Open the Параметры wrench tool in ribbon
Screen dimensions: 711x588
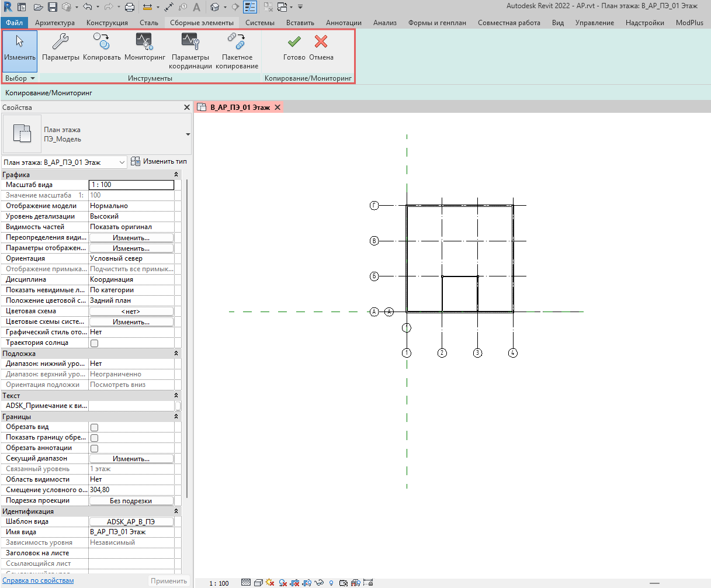click(61, 47)
